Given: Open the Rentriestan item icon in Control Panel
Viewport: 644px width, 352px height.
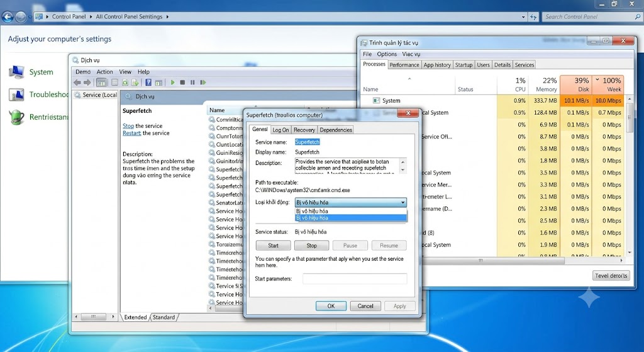Looking at the screenshot, I should (16, 117).
